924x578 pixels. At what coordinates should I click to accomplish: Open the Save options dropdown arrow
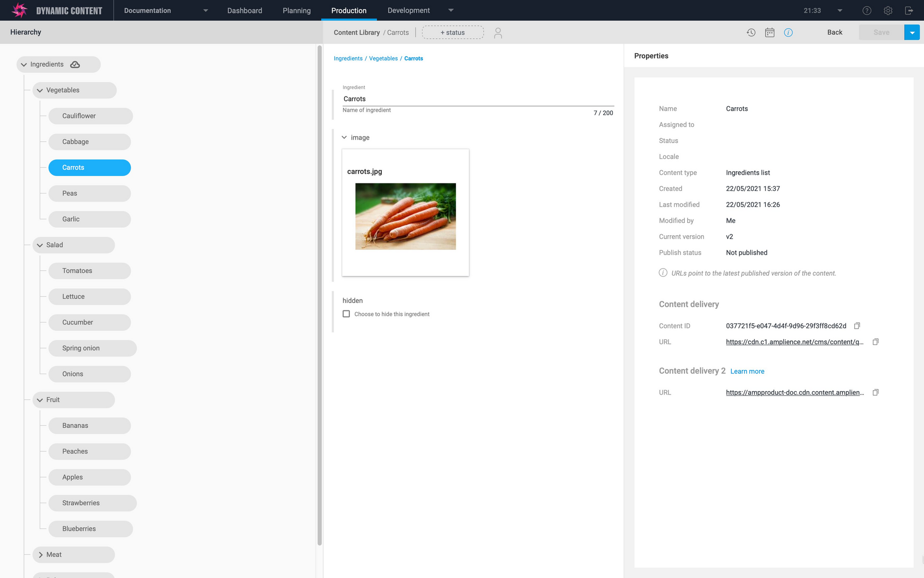pyautogui.click(x=912, y=32)
